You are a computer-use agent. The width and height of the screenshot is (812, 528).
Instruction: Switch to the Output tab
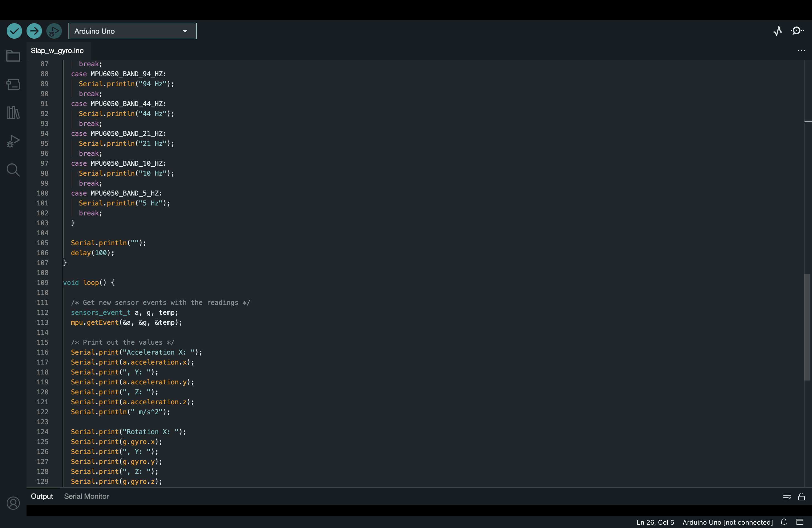(42, 496)
